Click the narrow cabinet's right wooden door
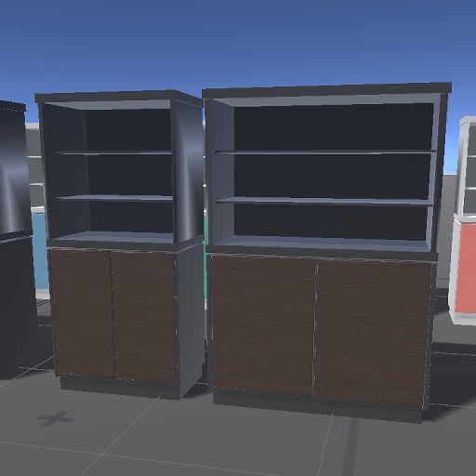 tap(144, 317)
